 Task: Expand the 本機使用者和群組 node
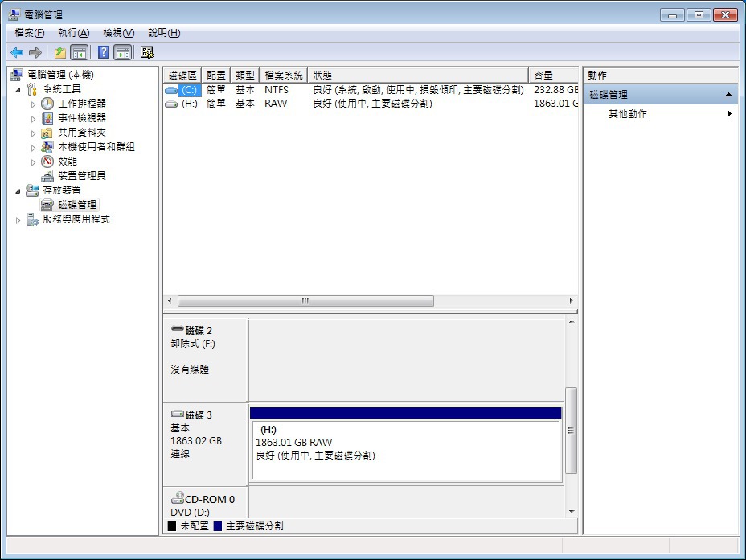click(x=33, y=148)
